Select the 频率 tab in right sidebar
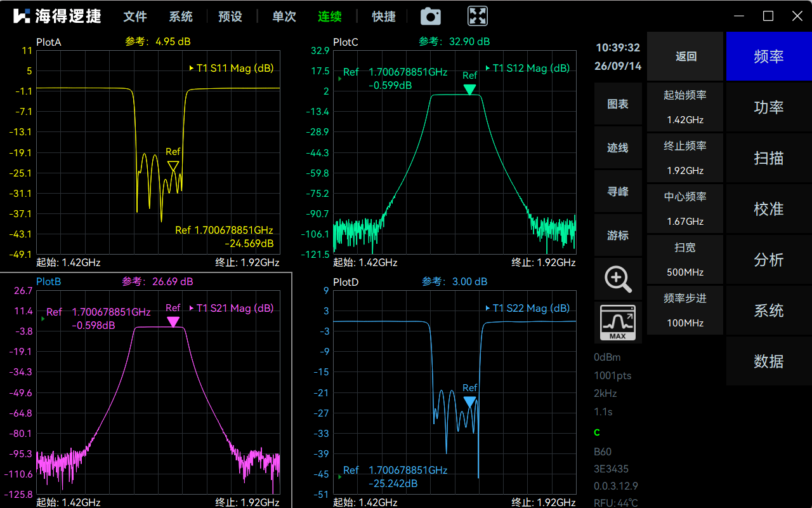 coord(769,57)
